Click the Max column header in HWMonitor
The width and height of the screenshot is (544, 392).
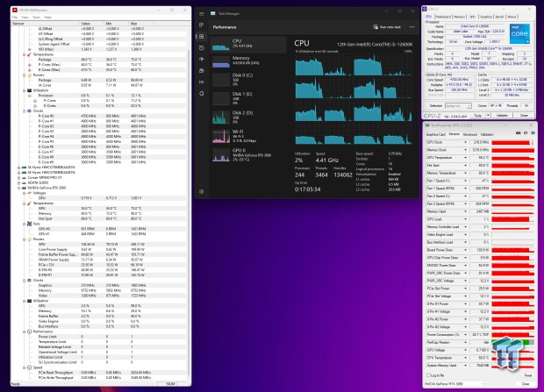(x=141, y=24)
